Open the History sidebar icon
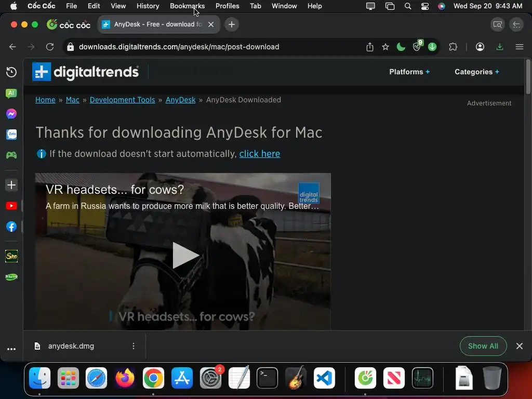This screenshot has width=532, height=399. pyautogui.click(x=11, y=72)
